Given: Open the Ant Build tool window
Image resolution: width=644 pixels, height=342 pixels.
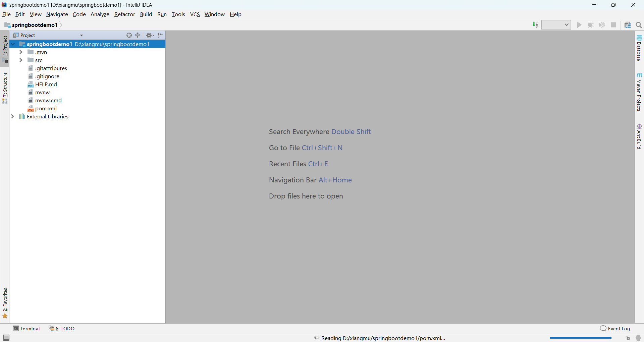Looking at the screenshot, I should (639, 136).
